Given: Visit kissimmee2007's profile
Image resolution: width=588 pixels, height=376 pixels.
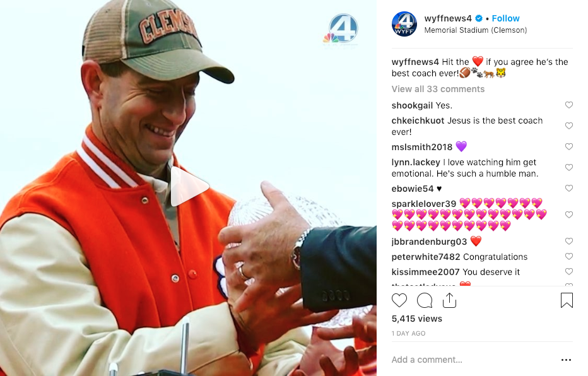Looking at the screenshot, I should tap(425, 272).
